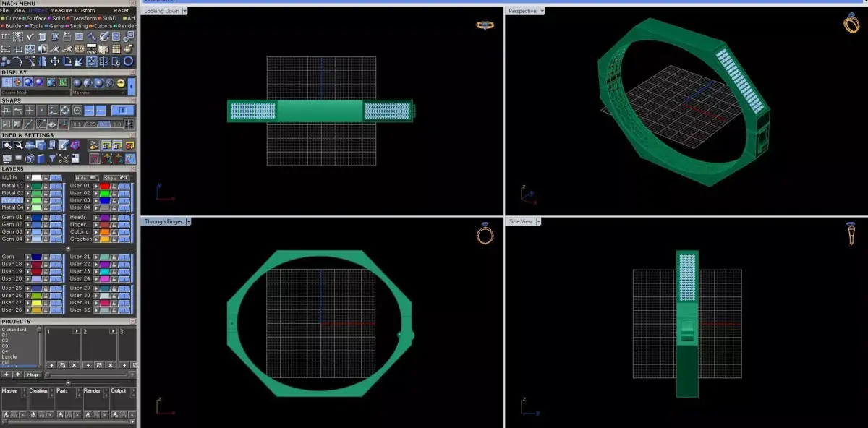Click the wireframe display mode icon
This screenshot has width=868, height=428.
(109, 83)
